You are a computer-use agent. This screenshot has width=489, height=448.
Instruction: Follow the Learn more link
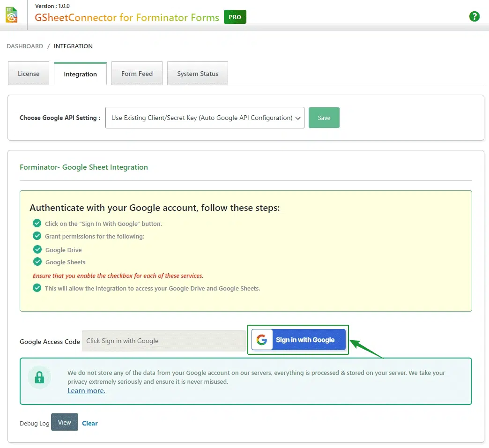click(86, 391)
